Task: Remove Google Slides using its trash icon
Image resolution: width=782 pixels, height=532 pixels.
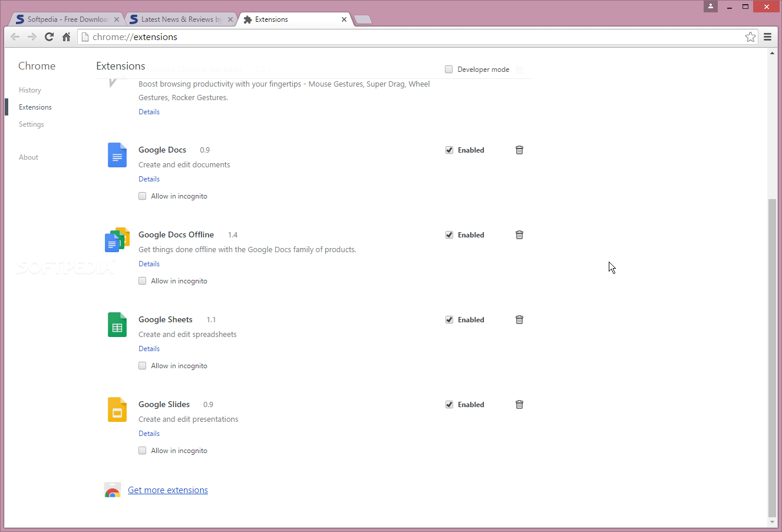Action: (519, 404)
